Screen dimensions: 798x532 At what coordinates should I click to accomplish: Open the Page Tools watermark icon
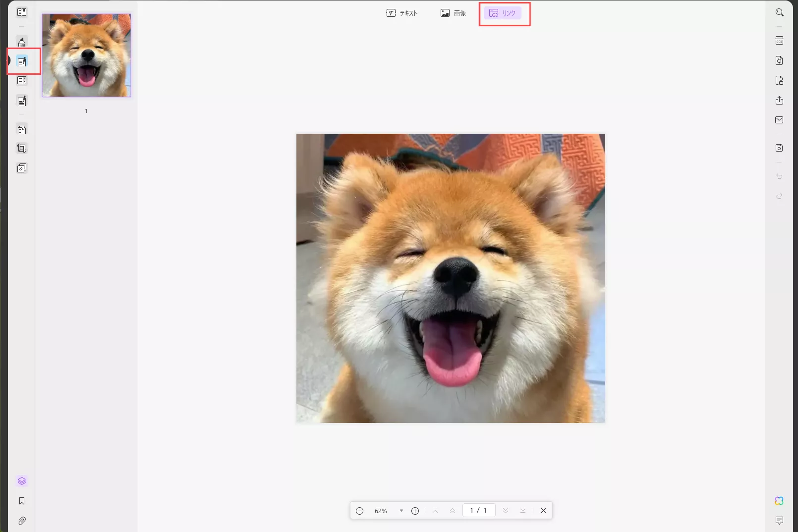pos(22,168)
